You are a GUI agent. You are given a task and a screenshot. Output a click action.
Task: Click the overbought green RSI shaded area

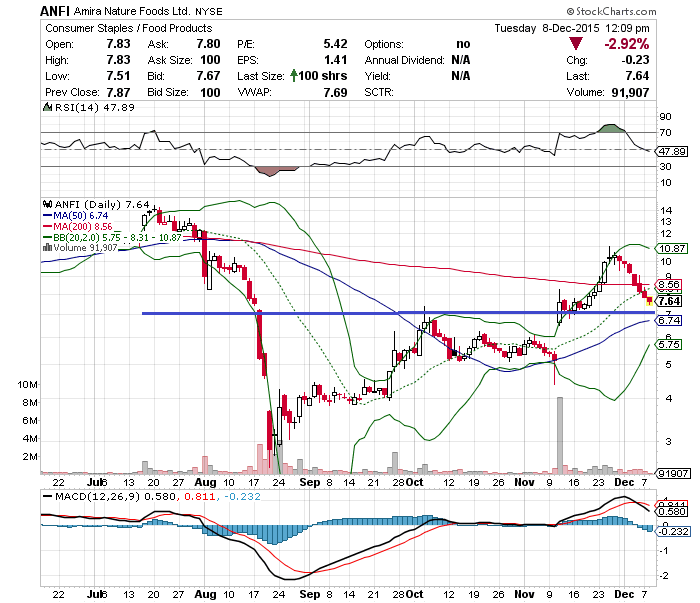pyautogui.click(x=612, y=129)
